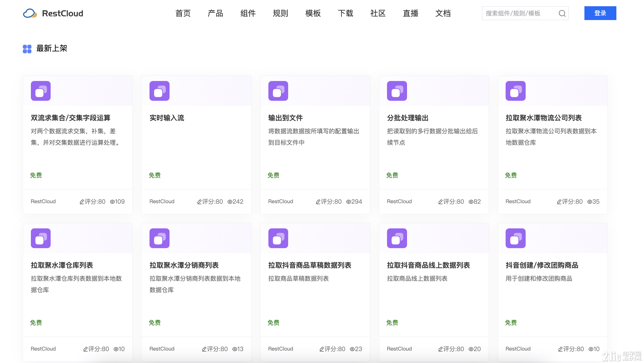The height and width of the screenshot is (363, 644).
Task: Click view-count eye icon showing 294
Action: 349,202
